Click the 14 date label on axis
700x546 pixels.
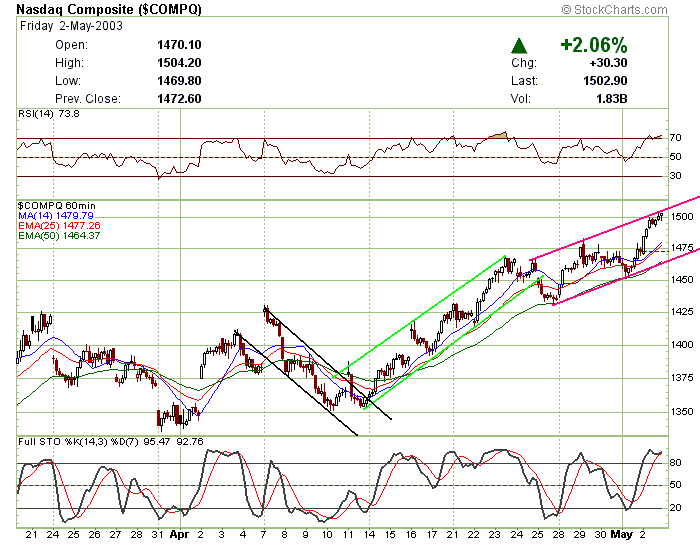coord(369,534)
